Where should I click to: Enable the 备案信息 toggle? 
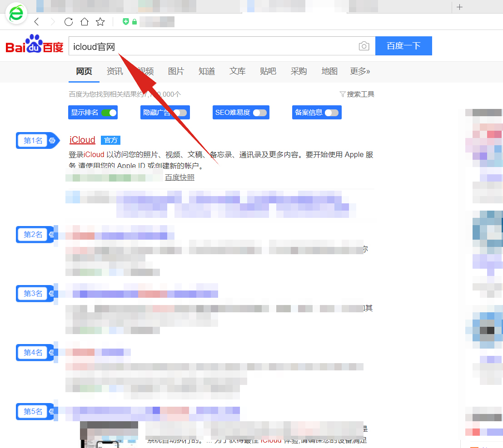click(x=332, y=113)
